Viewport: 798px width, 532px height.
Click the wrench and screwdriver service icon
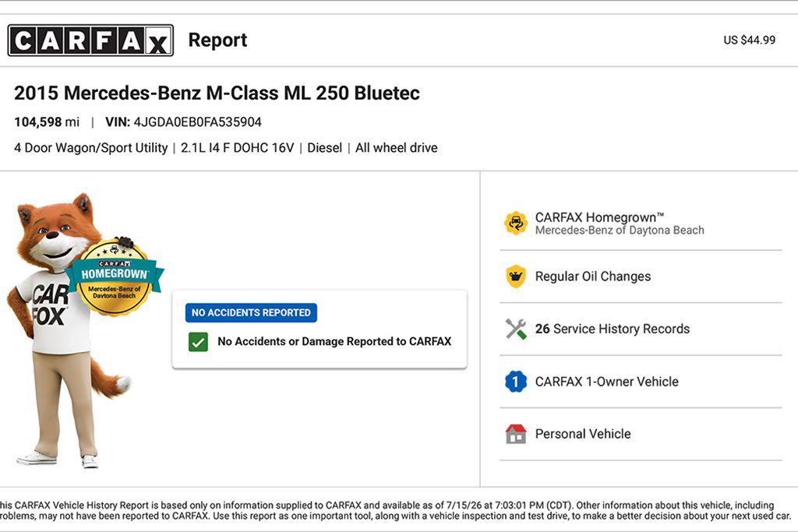[x=516, y=329]
